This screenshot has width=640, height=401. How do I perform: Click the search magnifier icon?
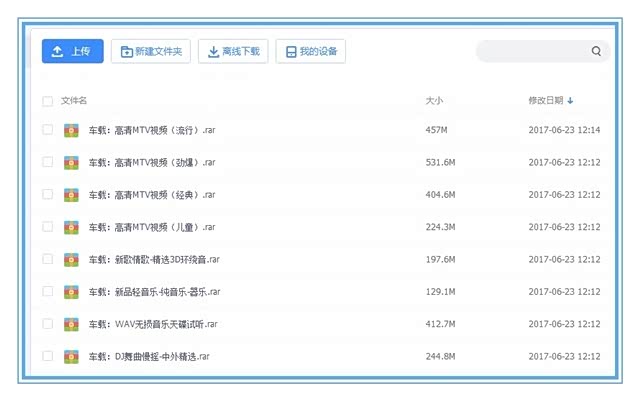[x=596, y=52]
